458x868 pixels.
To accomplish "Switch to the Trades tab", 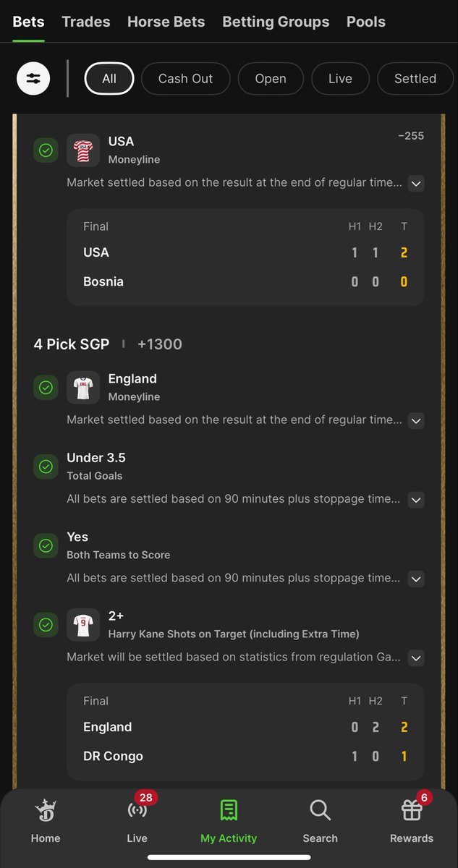I will 86,22.
